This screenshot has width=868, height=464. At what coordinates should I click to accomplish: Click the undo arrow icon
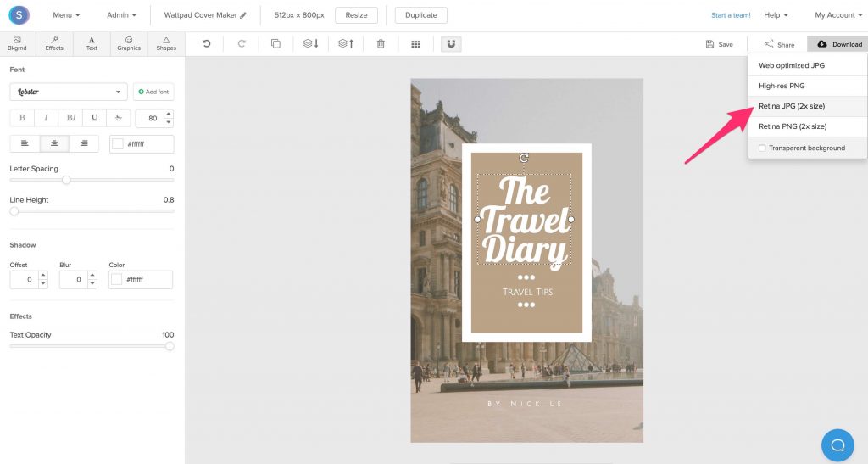point(207,44)
